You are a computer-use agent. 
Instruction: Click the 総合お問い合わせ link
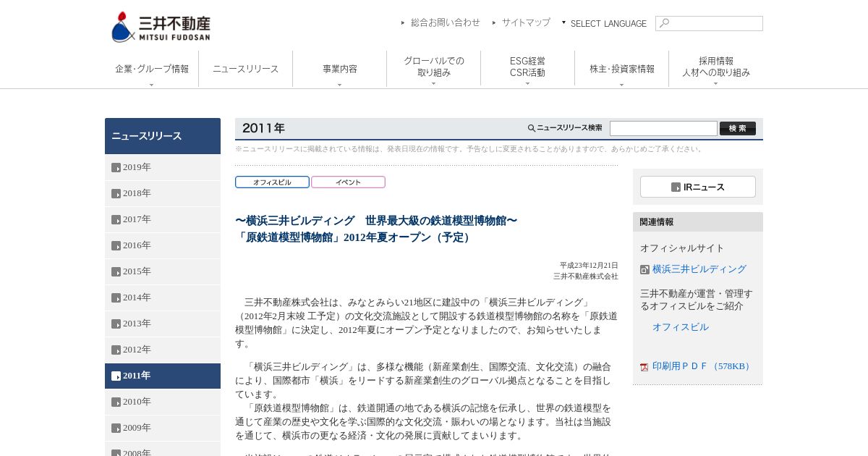[446, 22]
